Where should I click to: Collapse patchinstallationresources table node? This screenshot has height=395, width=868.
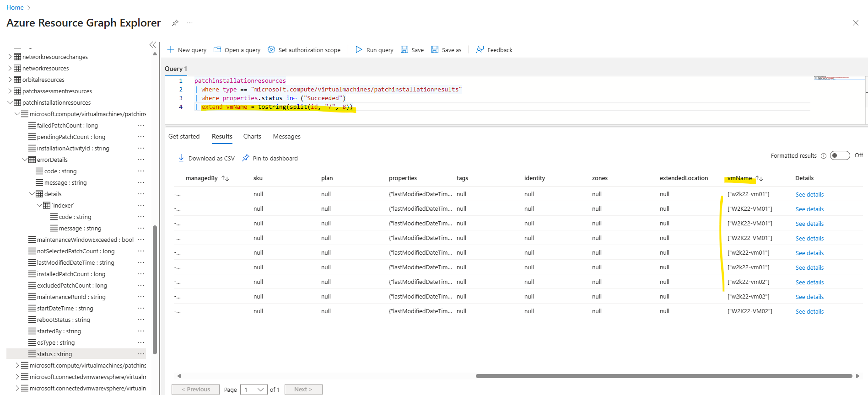[x=10, y=102]
